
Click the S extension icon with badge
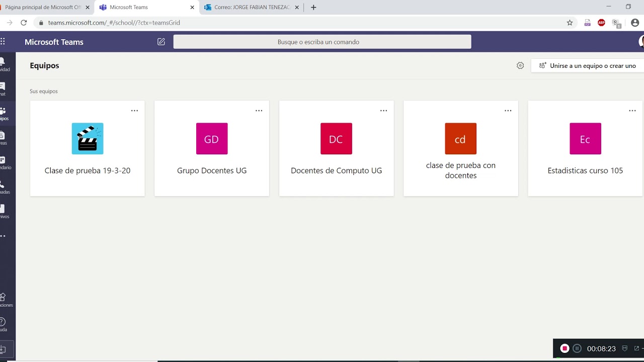[x=616, y=23]
